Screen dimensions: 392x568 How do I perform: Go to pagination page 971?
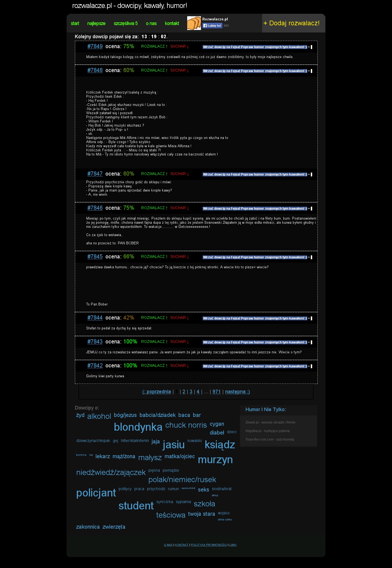coord(217,392)
